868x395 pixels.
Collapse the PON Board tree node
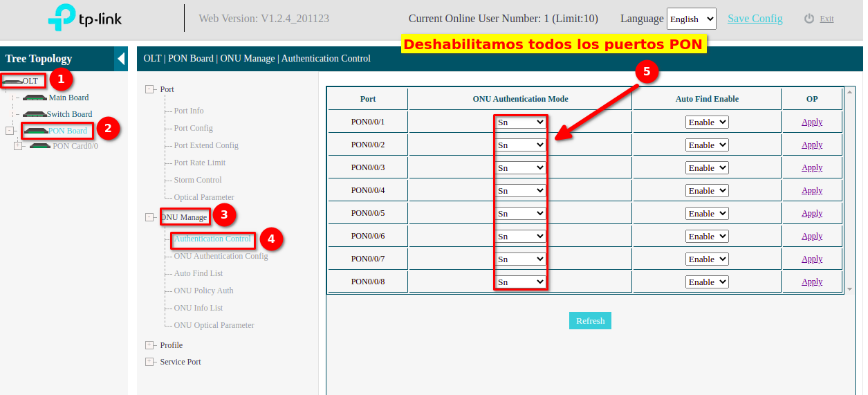[x=10, y=131]
